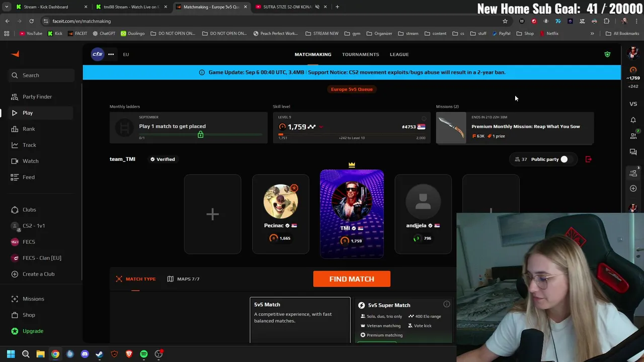Click the Elo level icon in right sidebar
644x362 pixels.
pyautogui.click(x=633, y=70)
